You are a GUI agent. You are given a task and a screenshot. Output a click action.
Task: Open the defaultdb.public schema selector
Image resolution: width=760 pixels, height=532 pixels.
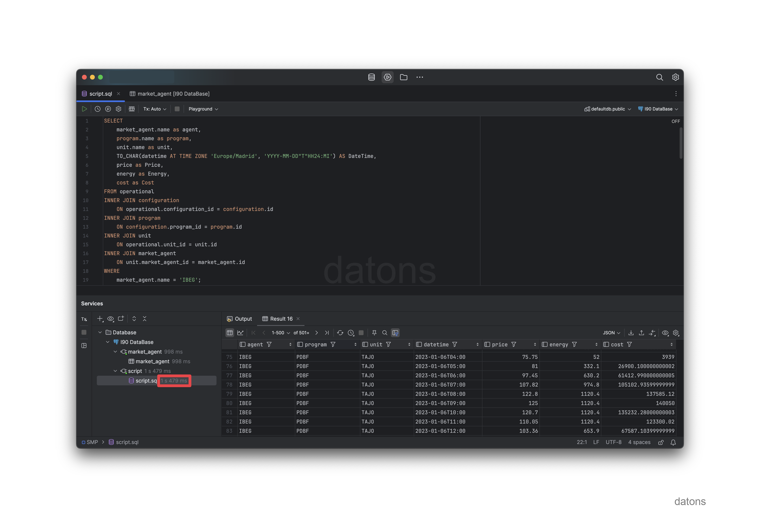[x=608, y=109]
